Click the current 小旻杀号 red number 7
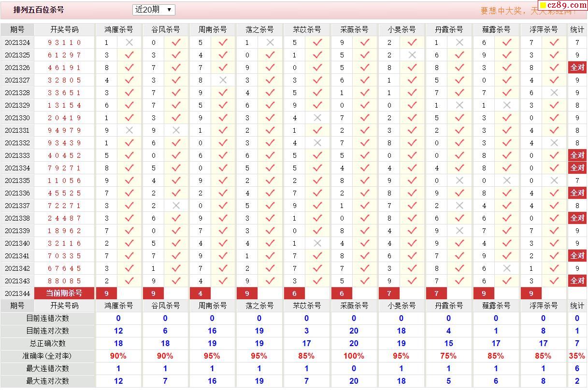Screen dimensions: 588x390 coord(389,293)
